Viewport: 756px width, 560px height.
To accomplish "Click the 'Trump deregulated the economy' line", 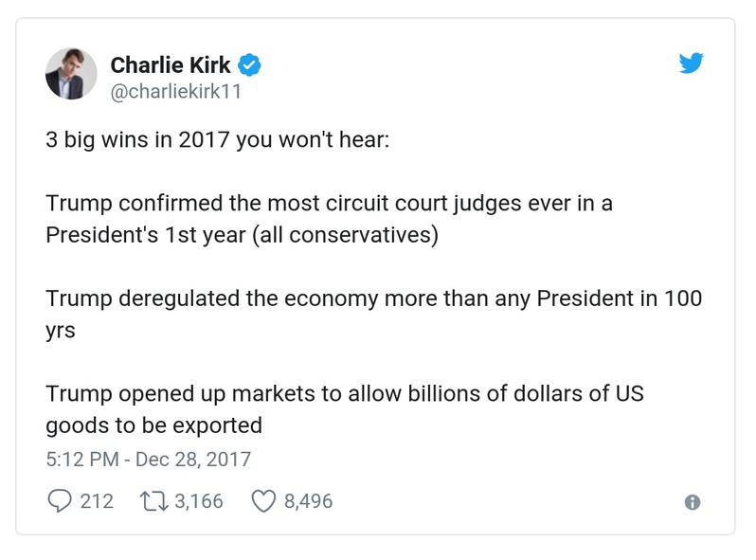I will [374, 298].
